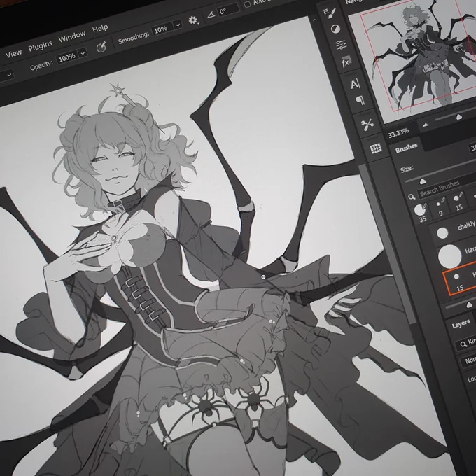Click the brush angle icon
This screenshot has width=476, height=476.
pyautogui.click(x=211, y=15)
